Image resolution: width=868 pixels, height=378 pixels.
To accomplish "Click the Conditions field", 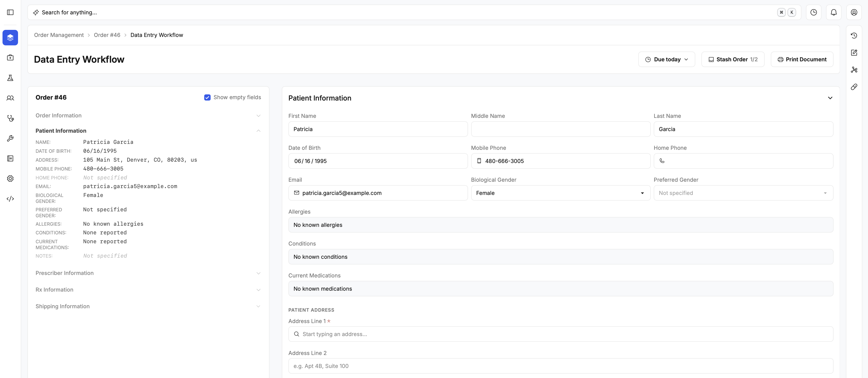I will [561, 257].
